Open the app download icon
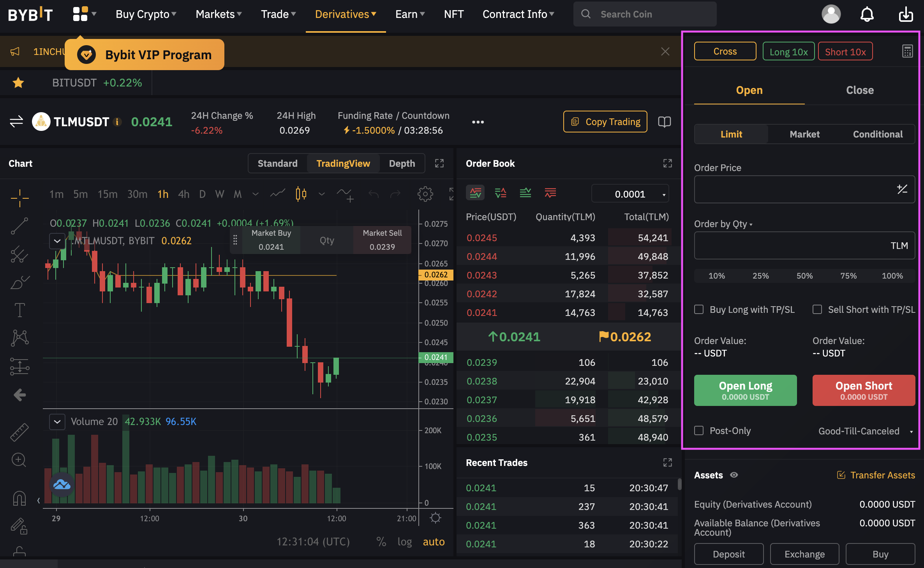The image size is (924, 568). [906, 14]
